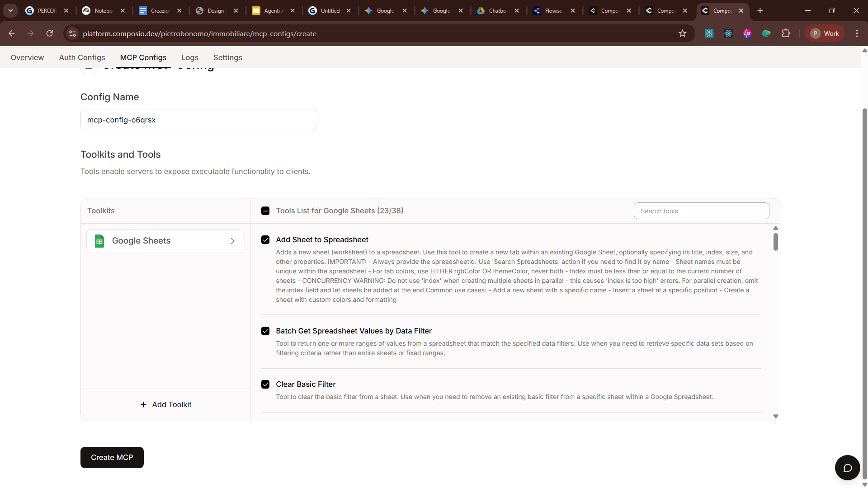
Task: Toggle the Clear Basic Filter checkbox
Action: 265,385
